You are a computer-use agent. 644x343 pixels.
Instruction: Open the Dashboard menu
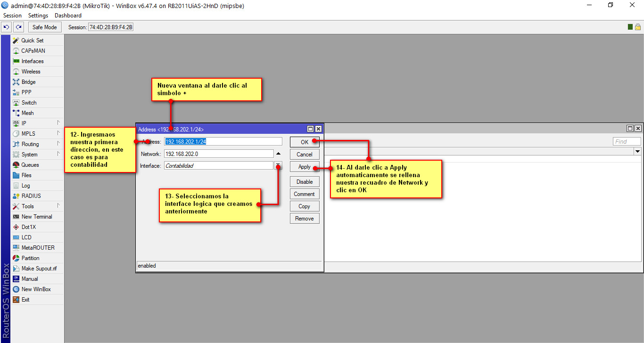coord(68,16)
